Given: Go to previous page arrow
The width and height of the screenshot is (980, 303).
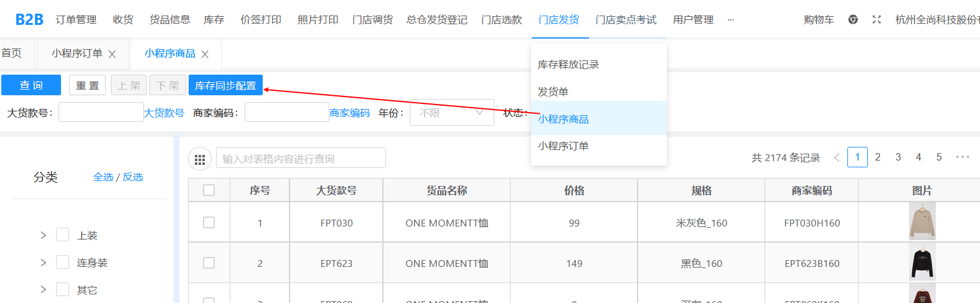Looking at the screenshot, I should [836, 157].
